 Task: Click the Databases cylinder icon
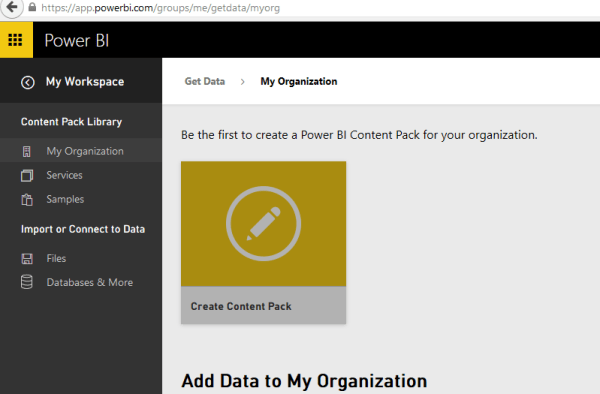pos(27,282)
